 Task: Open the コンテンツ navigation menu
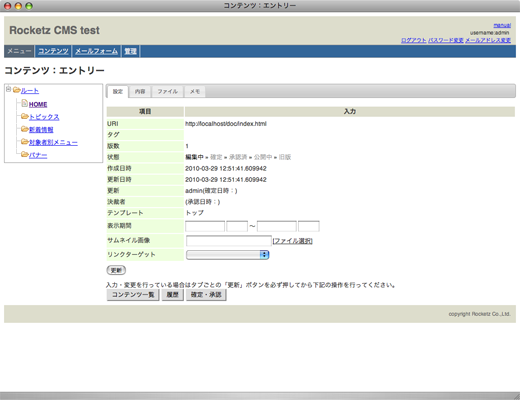tap(53, 51)
